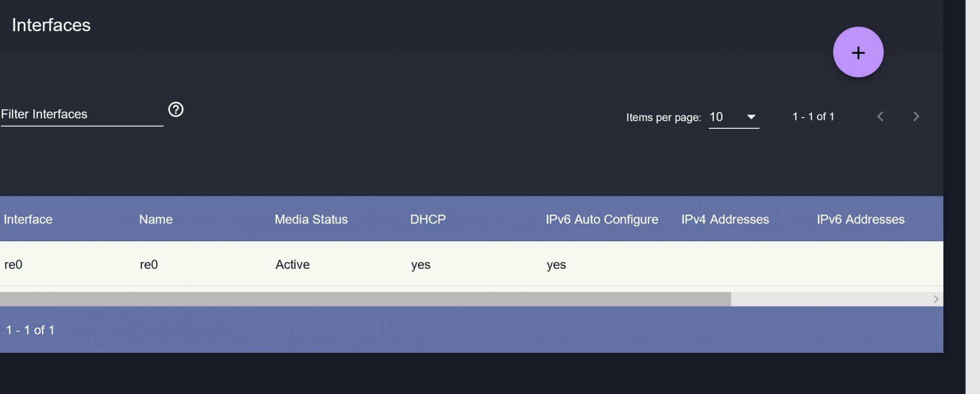Screen dimensions: 980x394
Task: Sort by the DHCP column header
Action: 428,219
